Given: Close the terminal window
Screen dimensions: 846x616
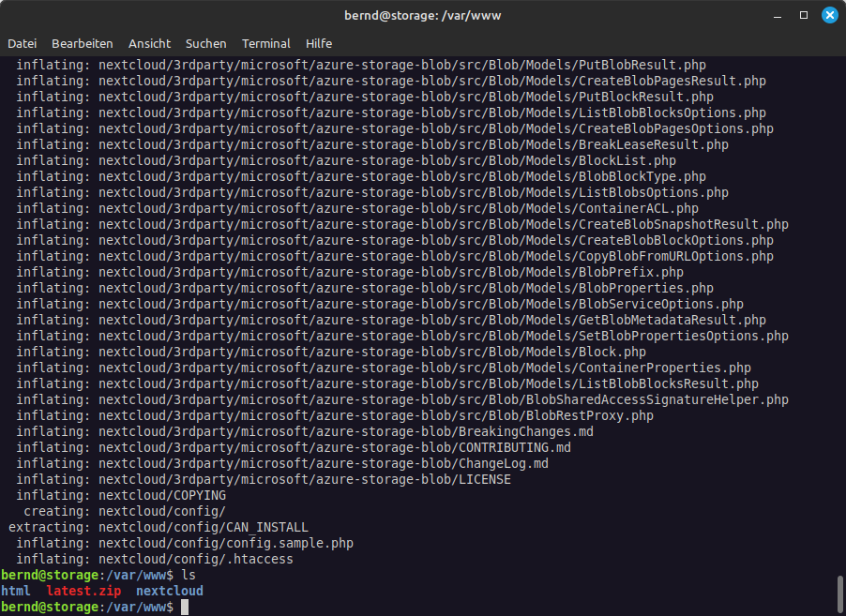Looking at the screenshot, I should [830, 15].
